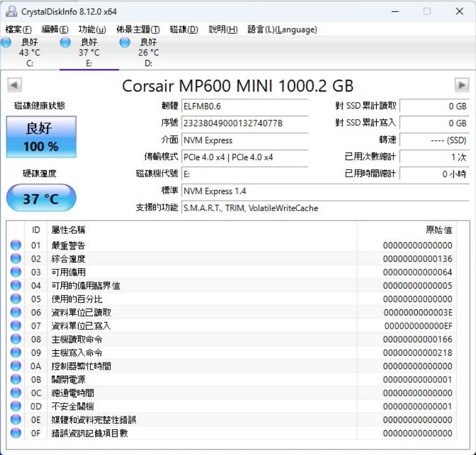
Task: Open the 磁碟 menu
Action: (x=184, y=29)
